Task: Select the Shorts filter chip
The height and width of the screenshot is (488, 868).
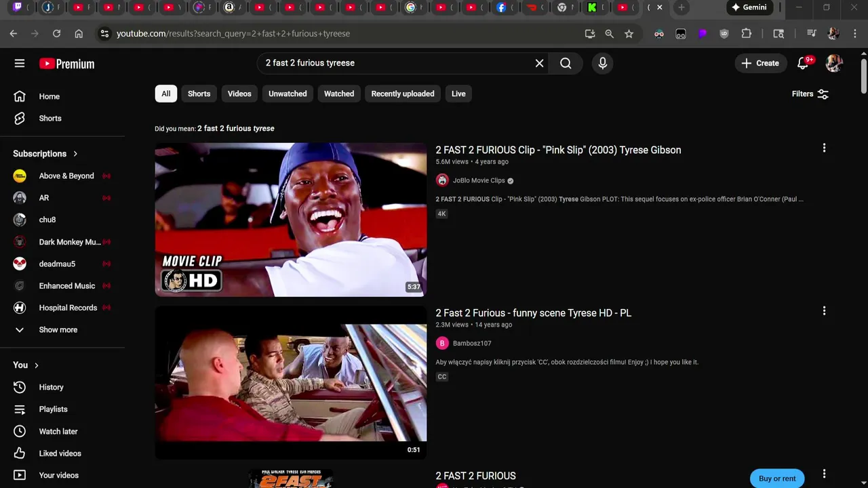Action: (199, 94)
